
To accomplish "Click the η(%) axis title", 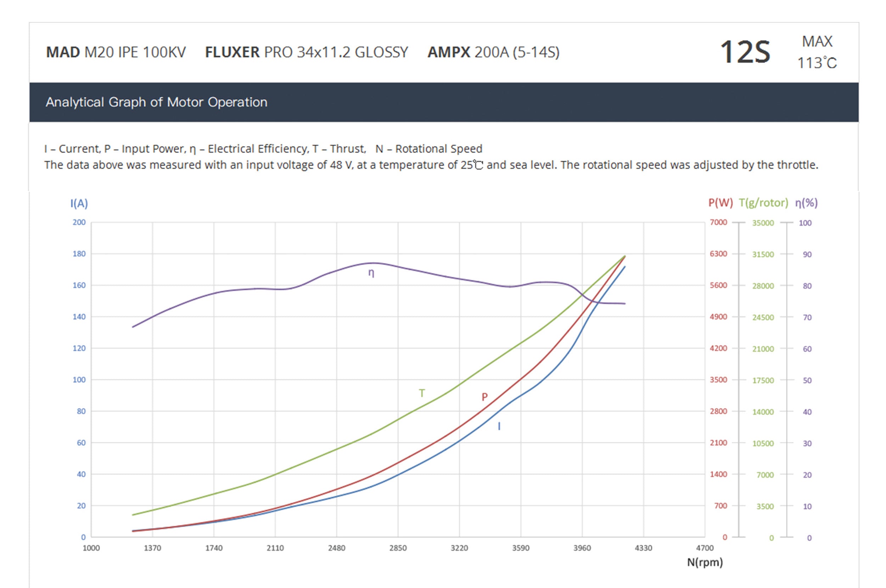I will [x=806, y=203].
